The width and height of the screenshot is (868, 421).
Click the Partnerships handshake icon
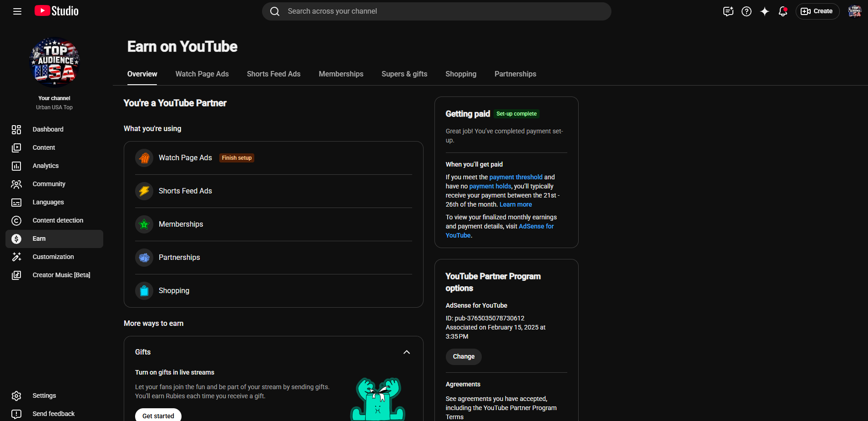[x=144, y=258]
